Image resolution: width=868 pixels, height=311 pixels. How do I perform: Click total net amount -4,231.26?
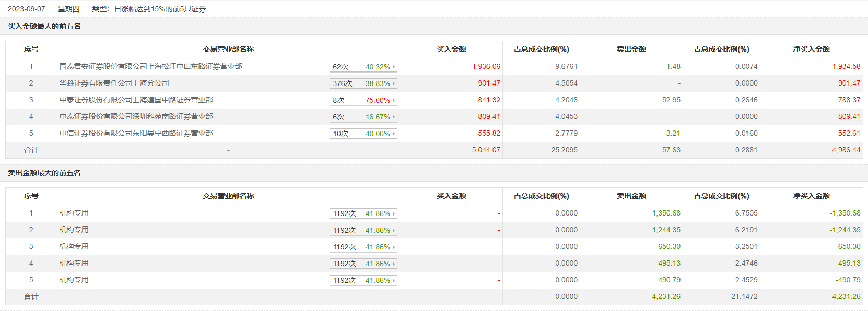(x=845, y=296)
